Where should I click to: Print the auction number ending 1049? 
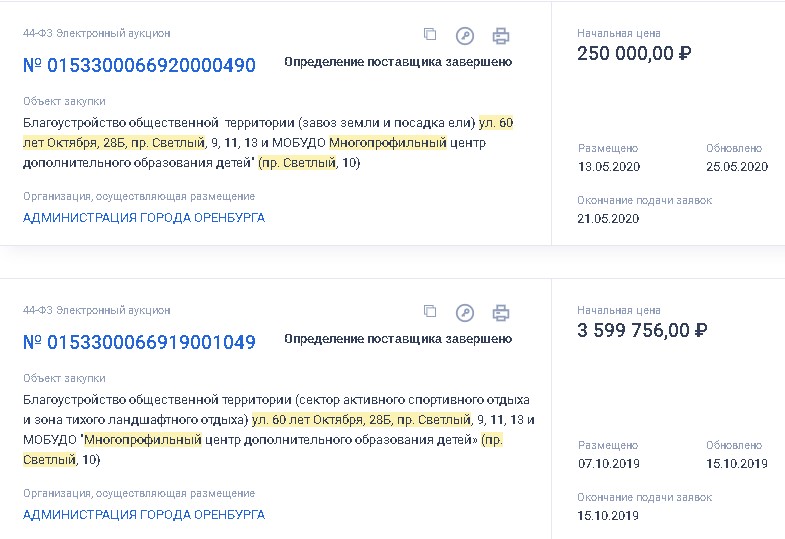point(501,313)
